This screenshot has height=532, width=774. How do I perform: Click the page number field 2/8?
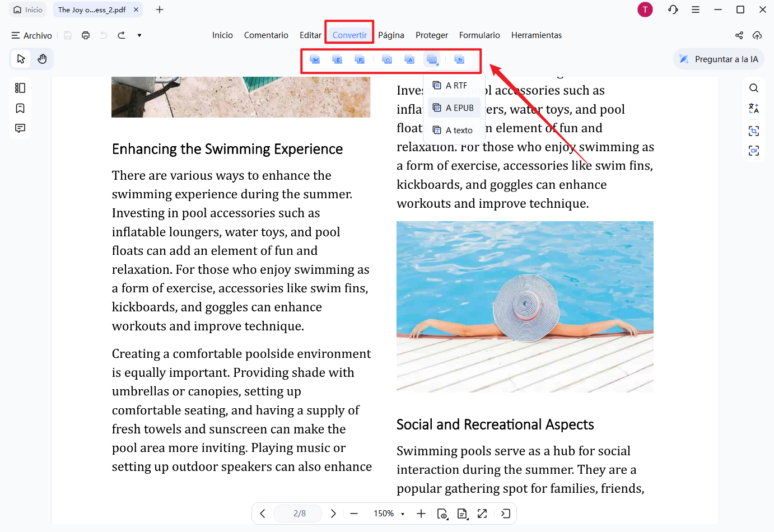pos(299,514)
